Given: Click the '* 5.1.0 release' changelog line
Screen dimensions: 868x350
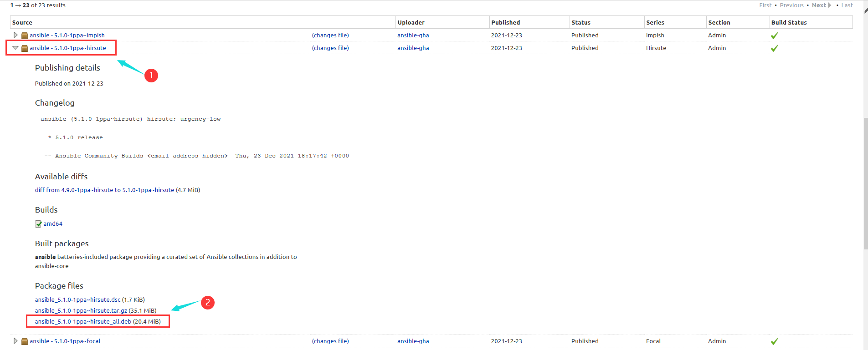Looking at the screenshot, I should pos(76,137).
